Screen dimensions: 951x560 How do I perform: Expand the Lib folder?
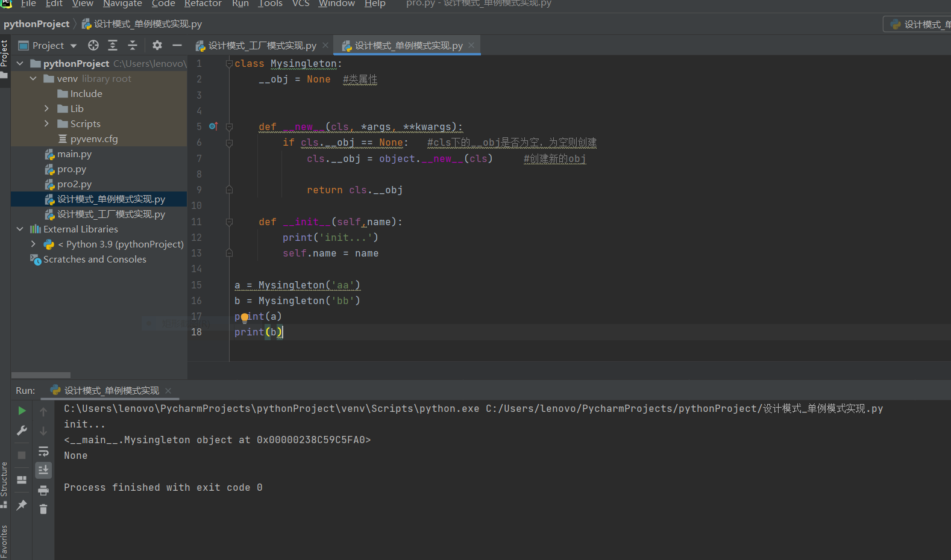click(x=46, y=108)
